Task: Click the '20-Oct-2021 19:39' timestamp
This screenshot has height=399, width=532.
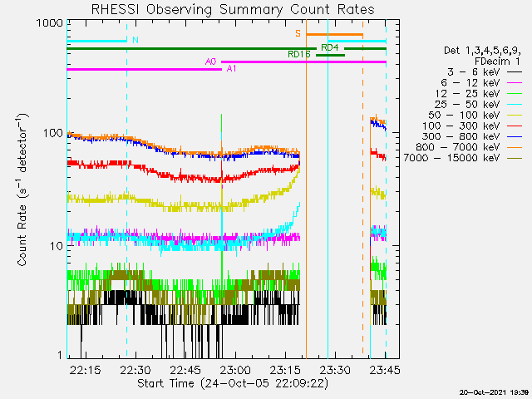Action: (x=495, y=392)
